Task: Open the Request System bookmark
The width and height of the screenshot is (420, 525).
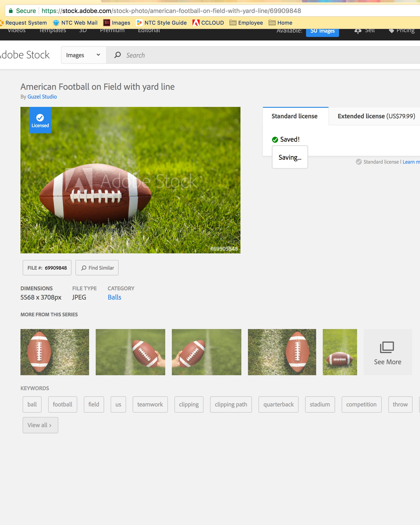Action: (x=23, y=23)
